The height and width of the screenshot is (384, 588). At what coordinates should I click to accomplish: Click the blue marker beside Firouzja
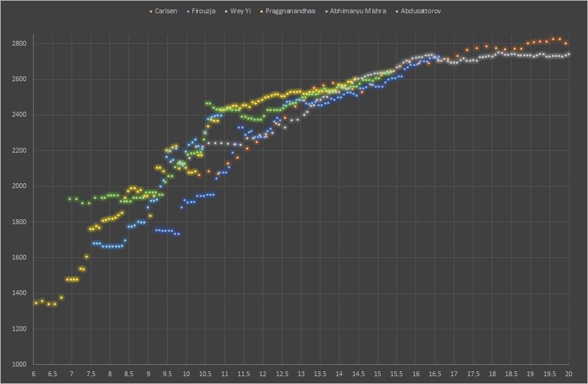188,11
